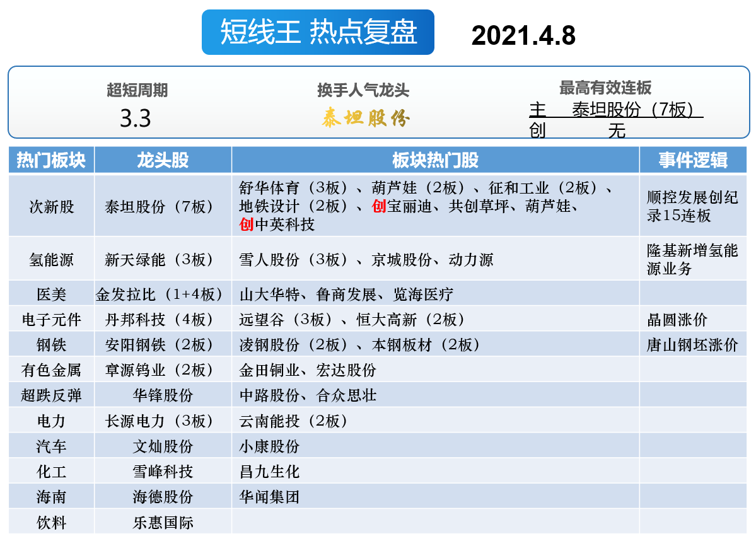Select the 超跌反弹 sector cell
This screenshot has height=541, width=756.
[x=51, y=395]
